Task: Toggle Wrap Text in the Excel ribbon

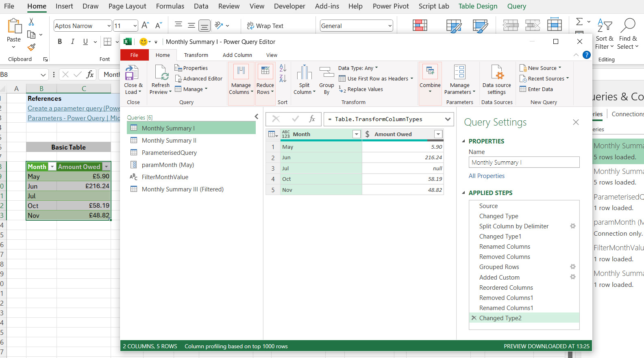Action: tap(265, 26)
